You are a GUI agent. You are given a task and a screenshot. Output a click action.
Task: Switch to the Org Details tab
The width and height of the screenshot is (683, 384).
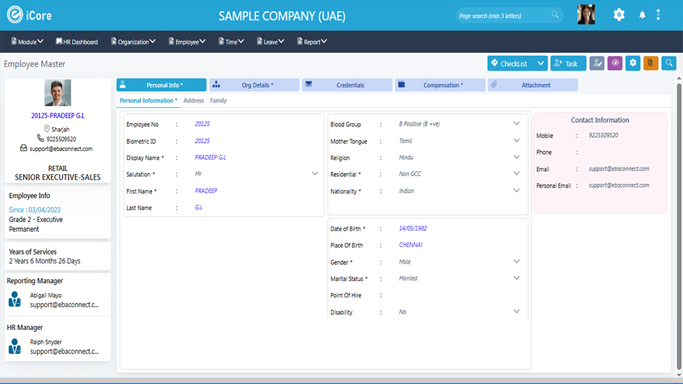[254, 85]
